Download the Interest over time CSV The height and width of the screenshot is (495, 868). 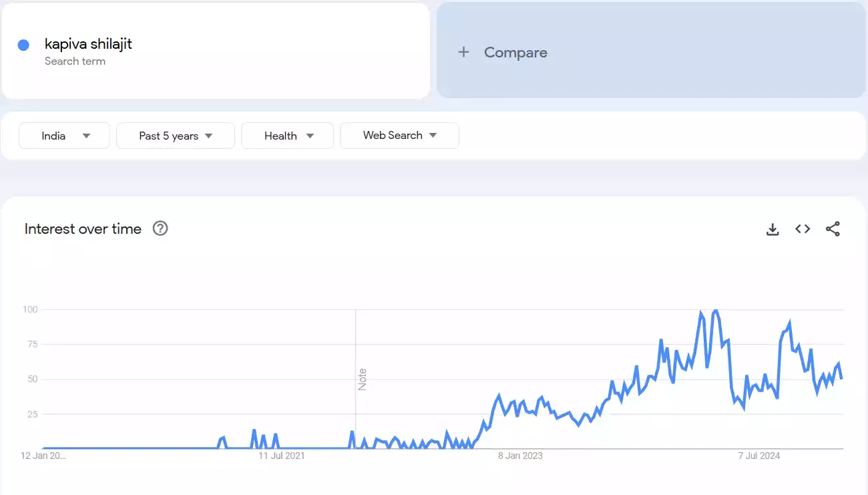(x=773, y=229)
